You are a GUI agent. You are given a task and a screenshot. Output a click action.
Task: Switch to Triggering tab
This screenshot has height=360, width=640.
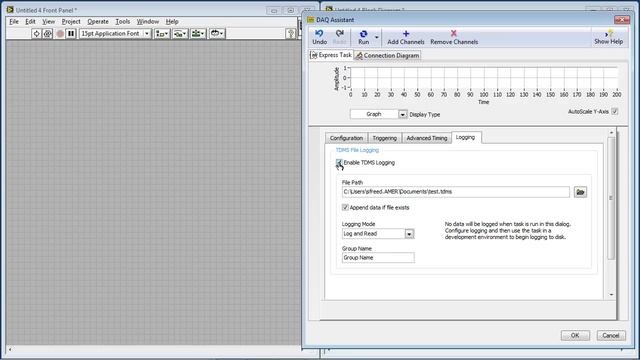point(384,138)
